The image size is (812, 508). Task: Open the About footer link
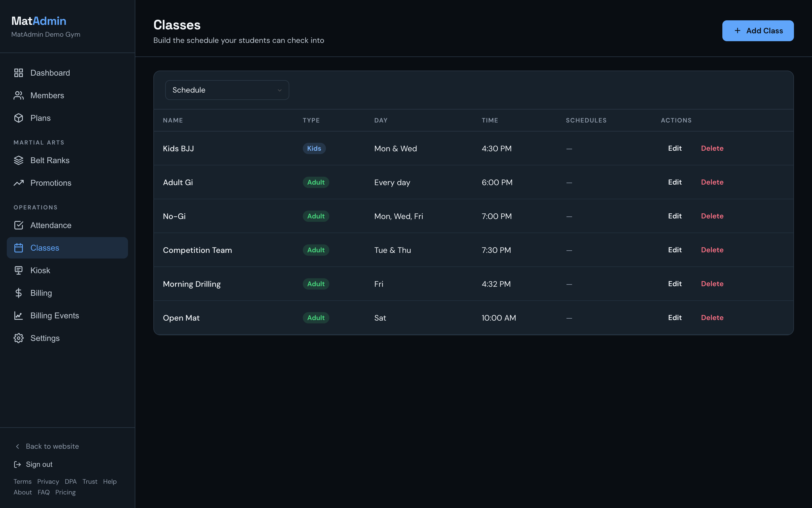pyautogui.click(x=23, y=492)
